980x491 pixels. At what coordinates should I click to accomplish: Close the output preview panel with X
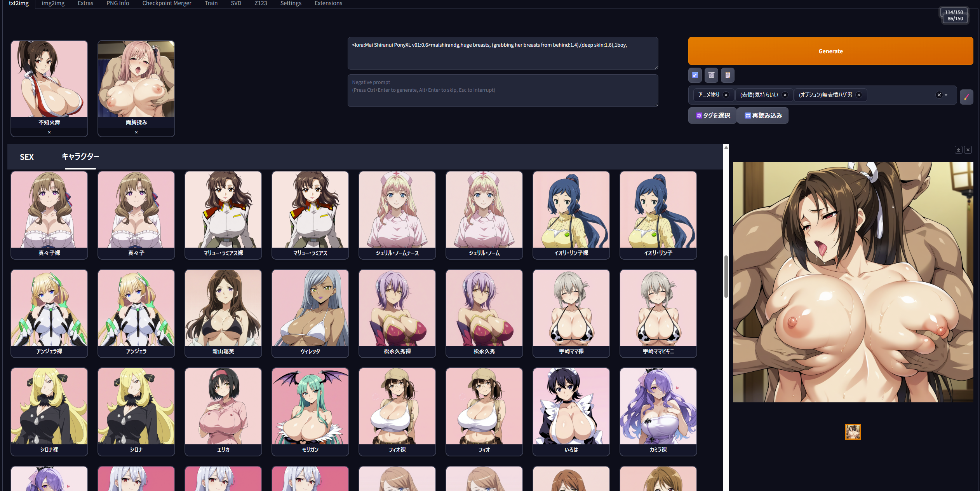968,150
